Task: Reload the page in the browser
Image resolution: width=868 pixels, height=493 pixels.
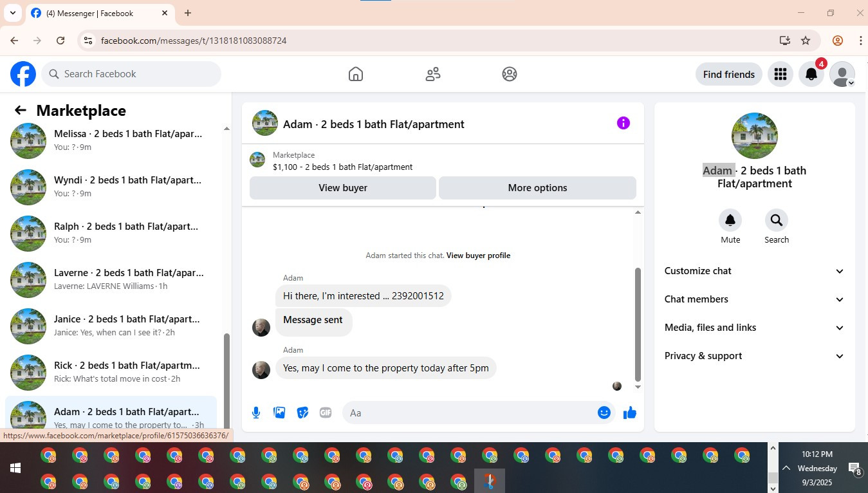Action: coord(60,41)
